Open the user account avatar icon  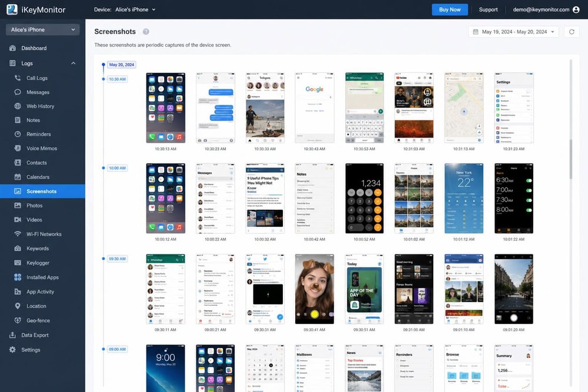point(576,10)
